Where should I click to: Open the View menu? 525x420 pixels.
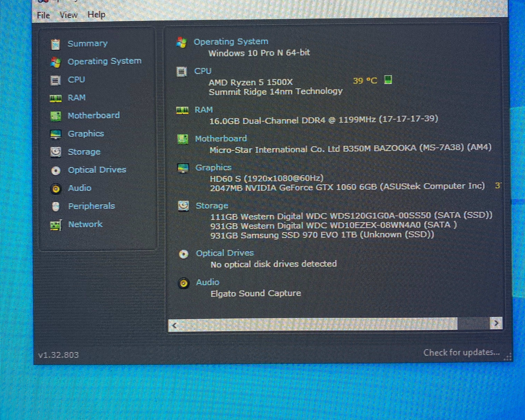click(69, 15)
